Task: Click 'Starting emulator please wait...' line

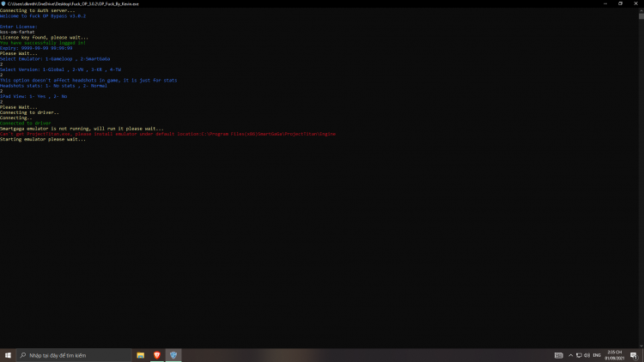Action: tap(43, 139)
